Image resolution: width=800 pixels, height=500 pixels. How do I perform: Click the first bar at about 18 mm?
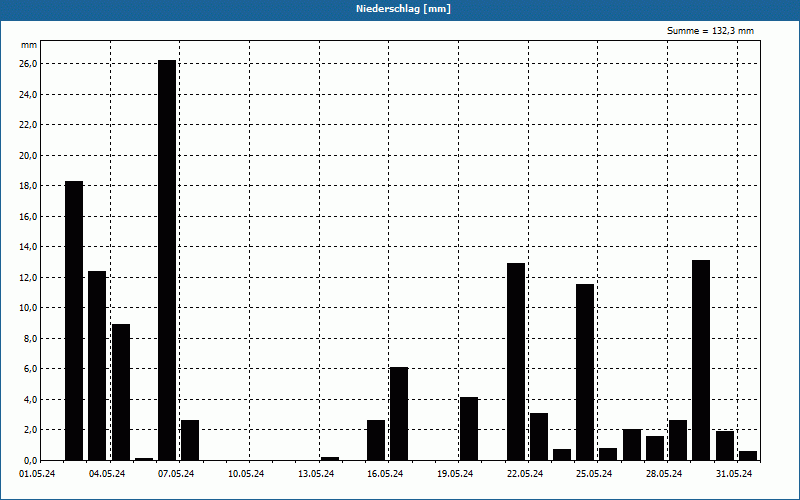(x=74, y=320)
